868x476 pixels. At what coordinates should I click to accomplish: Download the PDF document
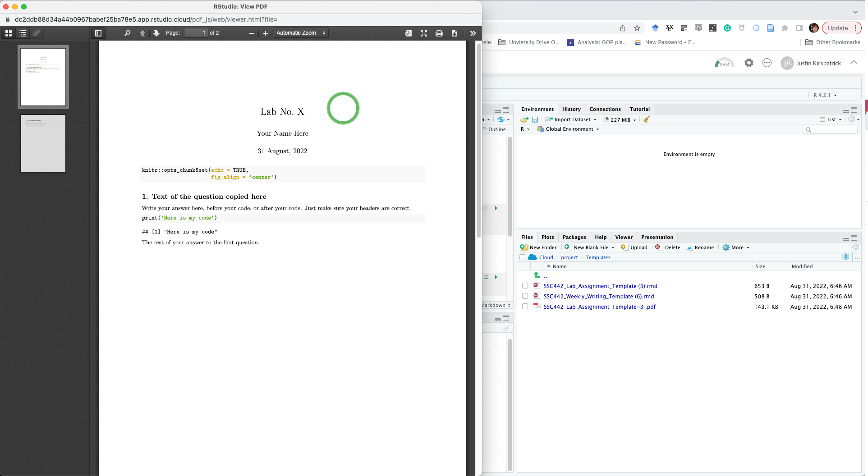click(x=454, y=33)
